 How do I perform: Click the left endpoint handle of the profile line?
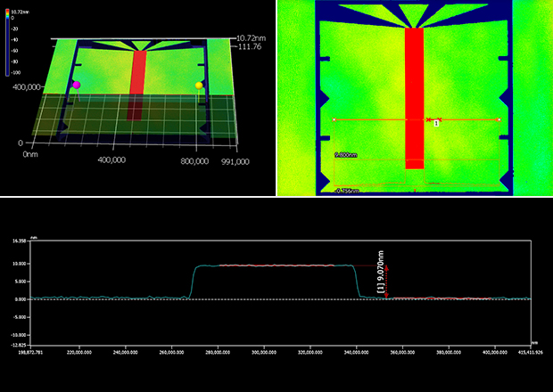tap(334, 118)
